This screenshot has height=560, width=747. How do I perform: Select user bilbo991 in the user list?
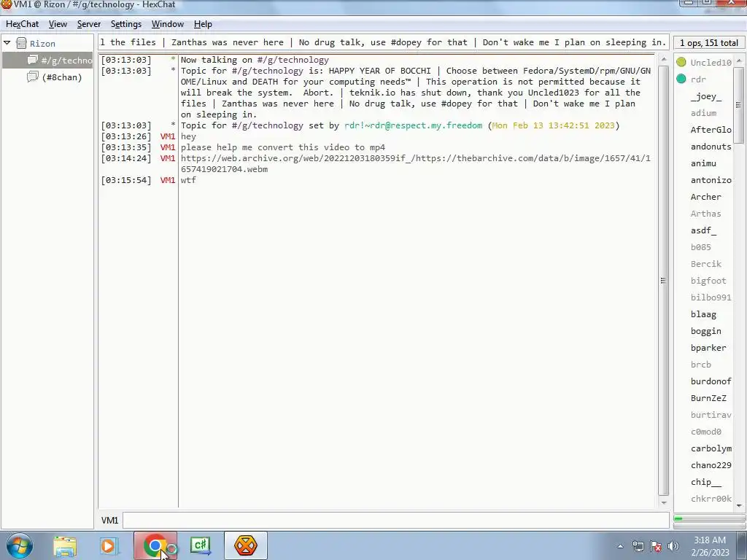pyautogui.click(x=711, y=297)
